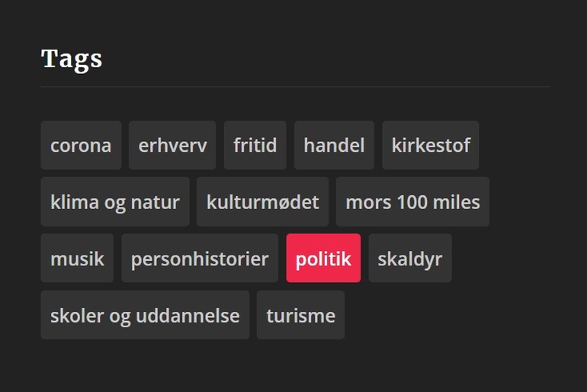587x392 pixels.
Task: Click the highlighted politik tag
Action: click(x=323, y=259)
